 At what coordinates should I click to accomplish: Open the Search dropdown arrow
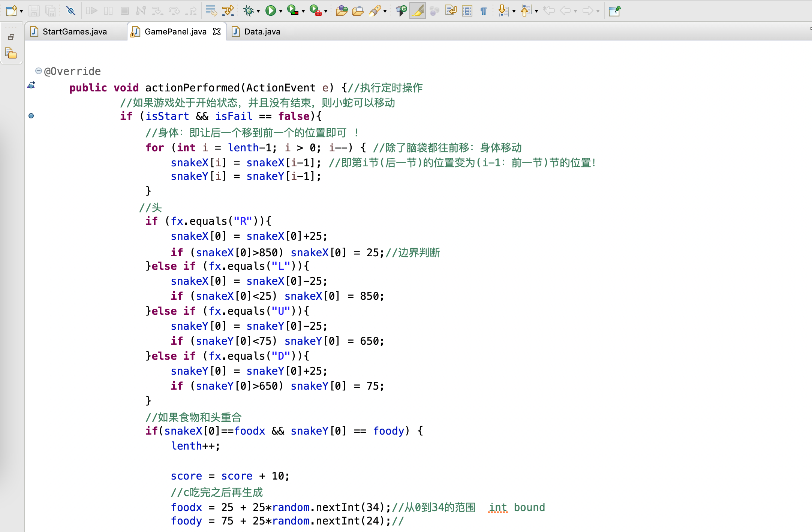[385, 11]
